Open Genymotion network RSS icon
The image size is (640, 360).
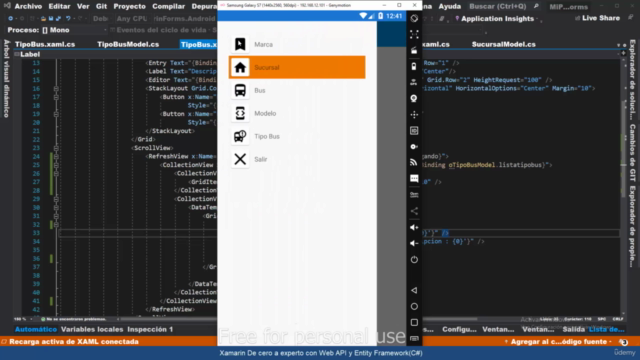pyautogui.click(x=414, y=162)
